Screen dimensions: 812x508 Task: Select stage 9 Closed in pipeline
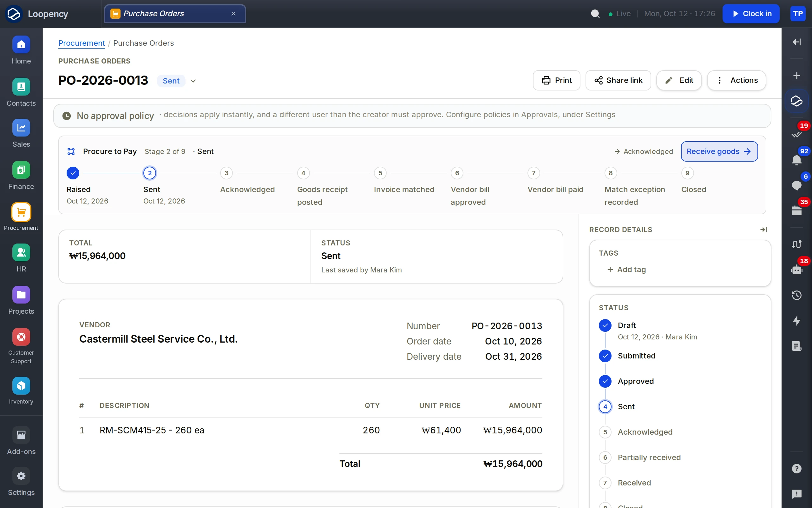[x=687, y=173]
